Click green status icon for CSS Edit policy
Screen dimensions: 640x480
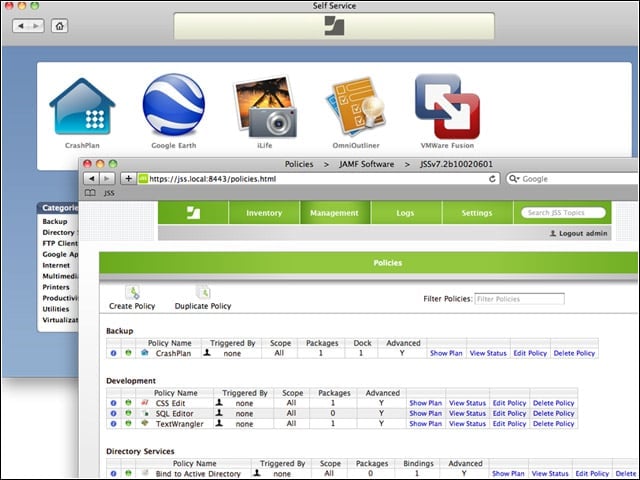tap(128, 402)
